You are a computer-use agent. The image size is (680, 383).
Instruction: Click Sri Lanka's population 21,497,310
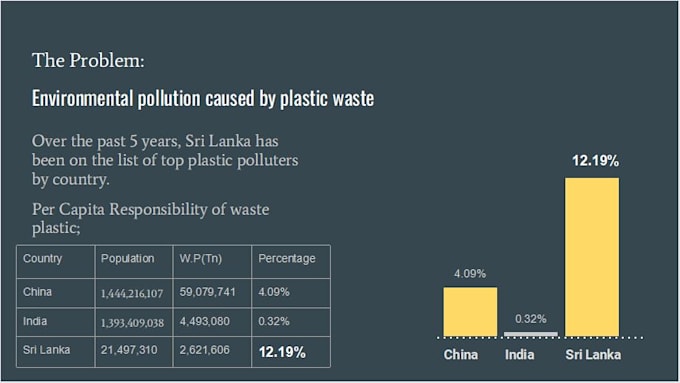click(129, 350)
